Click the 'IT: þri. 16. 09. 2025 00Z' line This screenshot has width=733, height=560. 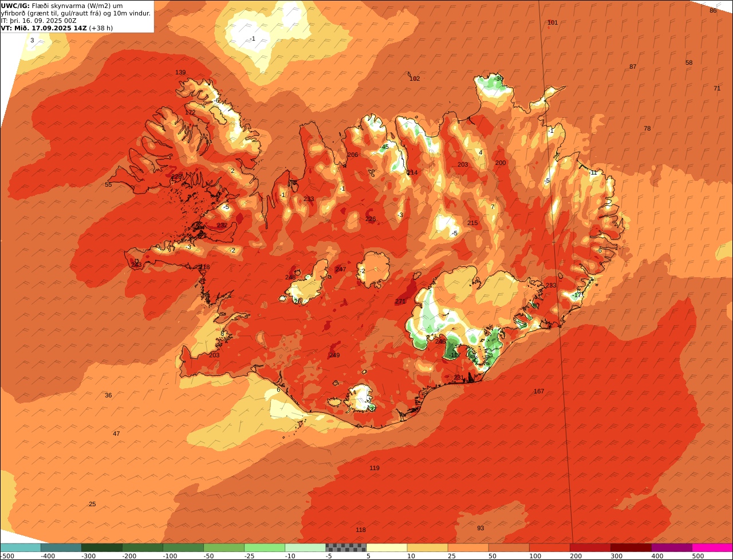coord(38,21)
